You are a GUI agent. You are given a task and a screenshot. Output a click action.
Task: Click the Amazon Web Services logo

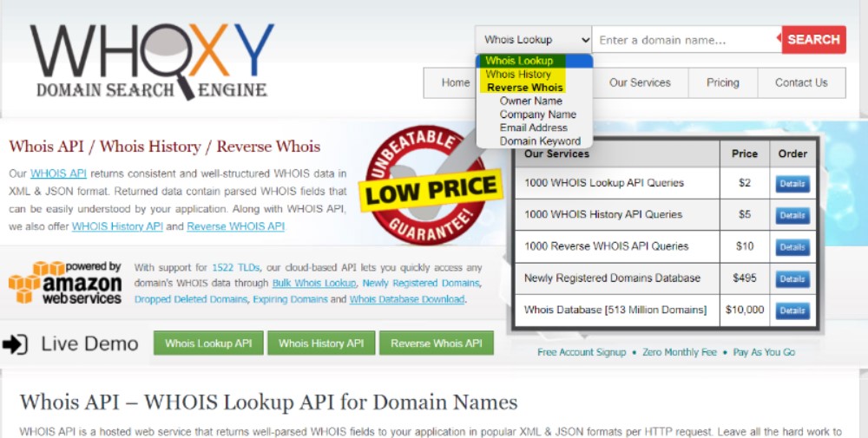tap(65, 283)
